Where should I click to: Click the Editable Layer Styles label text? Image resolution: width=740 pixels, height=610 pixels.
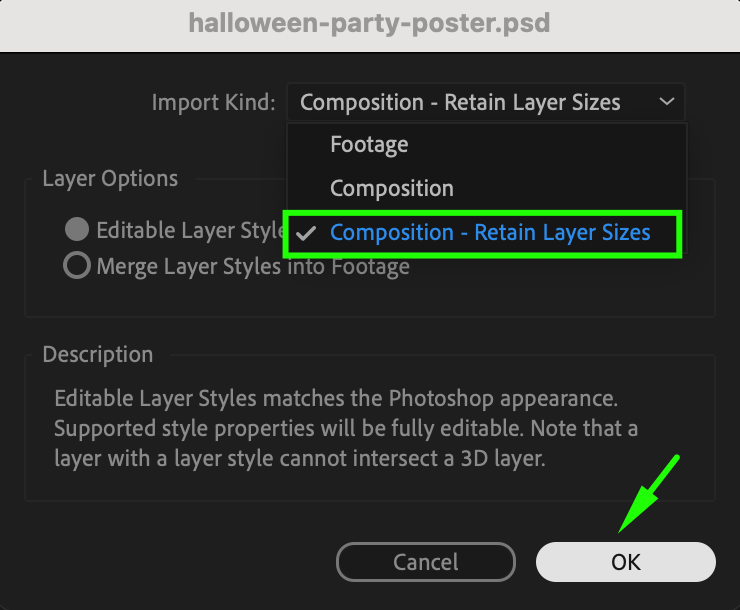(x=190, y=230)
